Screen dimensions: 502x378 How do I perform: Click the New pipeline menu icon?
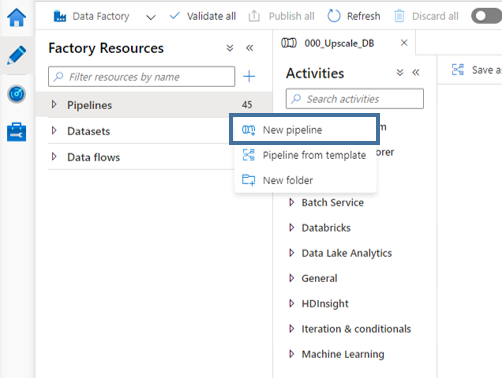click(x=248, y=130)
